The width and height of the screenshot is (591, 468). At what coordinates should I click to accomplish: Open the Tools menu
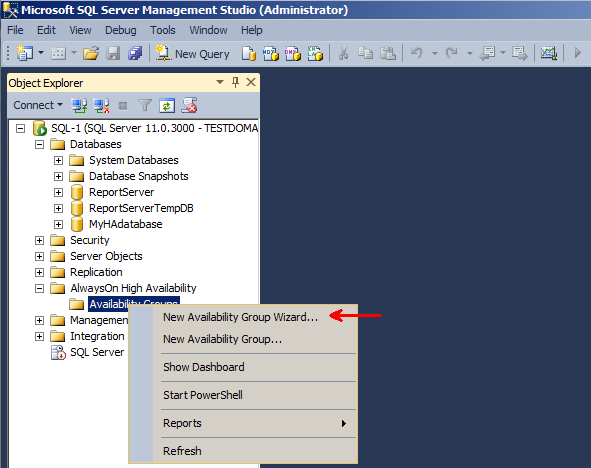(162, 30)
